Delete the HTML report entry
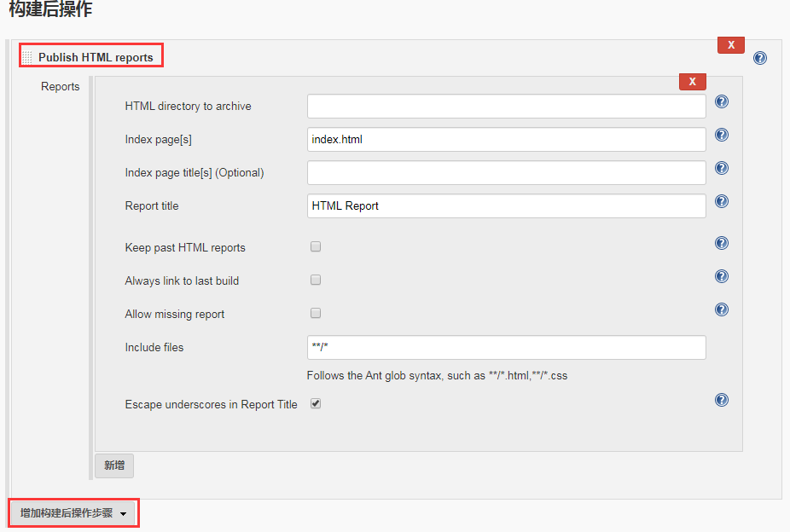The height and width of the screenshot is (532, 790). point(692,81)
